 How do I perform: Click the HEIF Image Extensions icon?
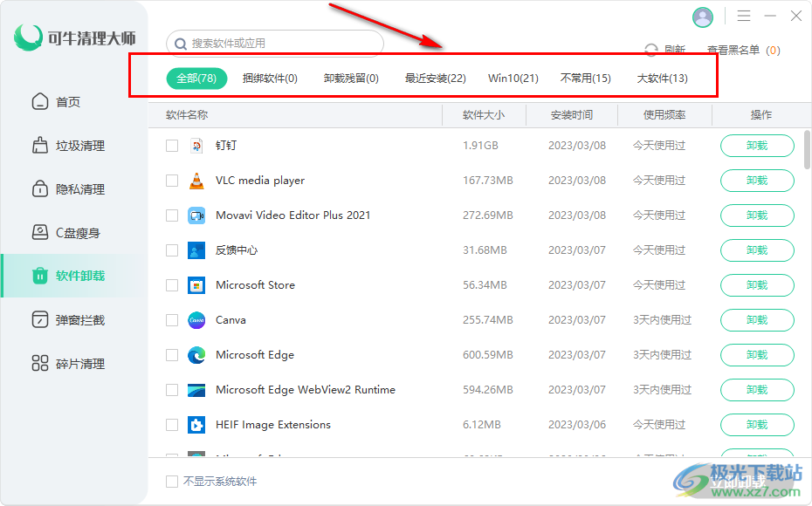click(196, 425)
